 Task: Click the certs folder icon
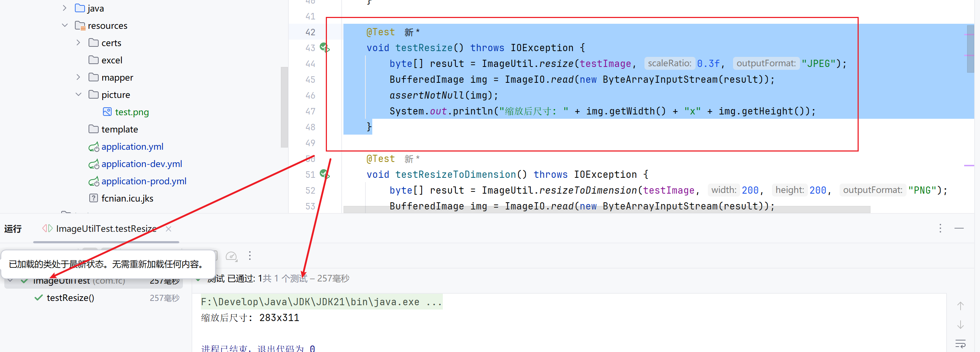point(94,42)
